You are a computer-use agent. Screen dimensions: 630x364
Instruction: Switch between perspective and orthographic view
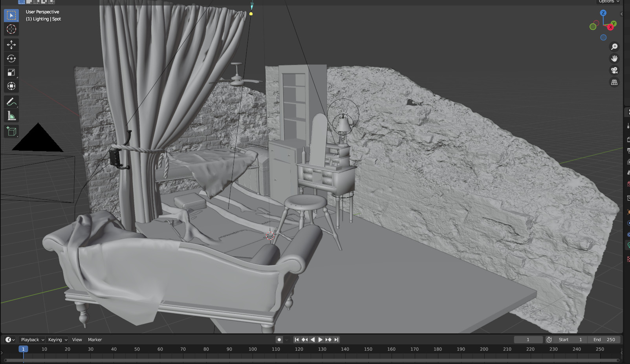(x=614, y=82)
